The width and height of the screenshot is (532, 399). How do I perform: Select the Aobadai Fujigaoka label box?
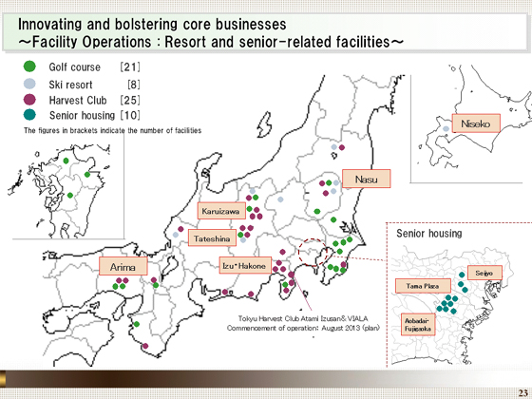point(418,324)
